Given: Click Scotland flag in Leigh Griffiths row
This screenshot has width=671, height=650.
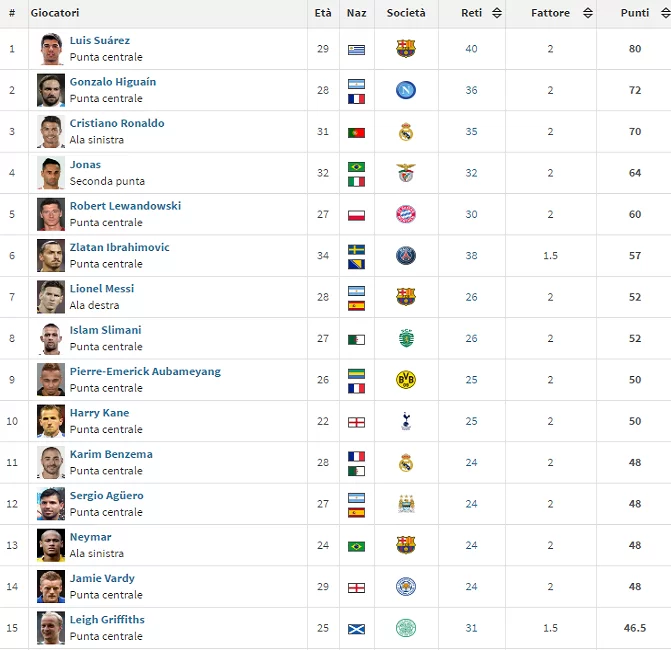Looking at the screenshot, I should tap(356, 628).
